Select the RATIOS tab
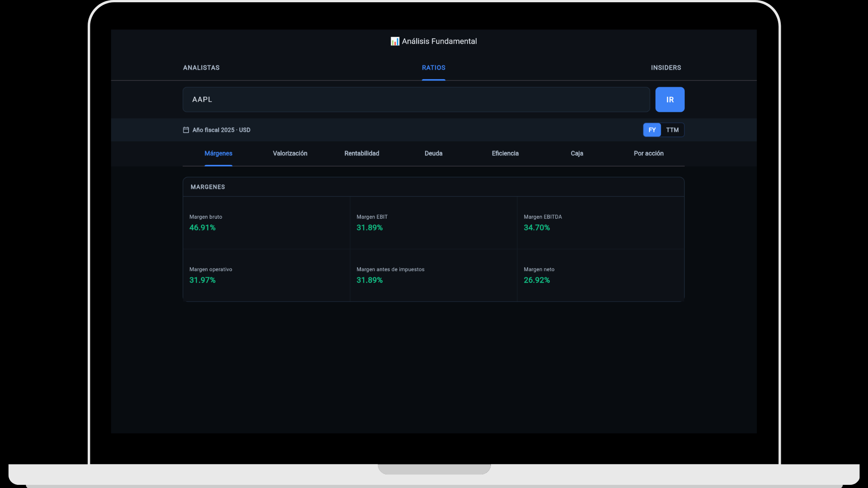 tap(433, 68)
